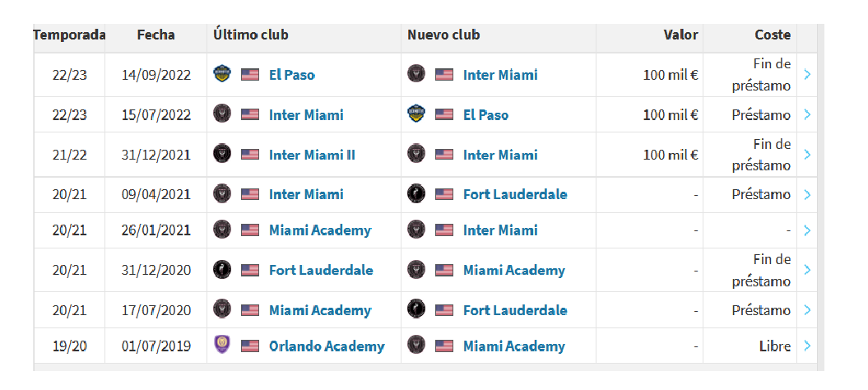Expand the 09/04/2021 loan row arrow
Viewport: 868px width, 390px height.
click(807, 194)
